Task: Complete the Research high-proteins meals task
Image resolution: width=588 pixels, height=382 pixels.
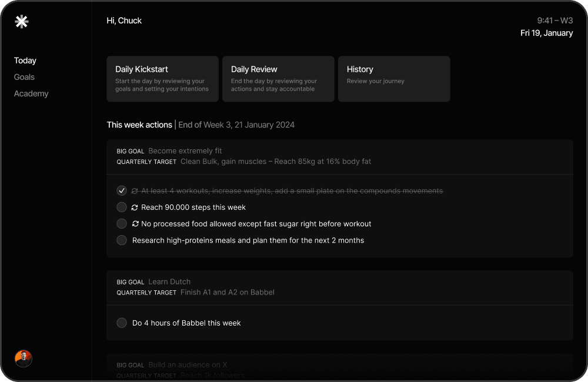Action: (x=122, y=240)
